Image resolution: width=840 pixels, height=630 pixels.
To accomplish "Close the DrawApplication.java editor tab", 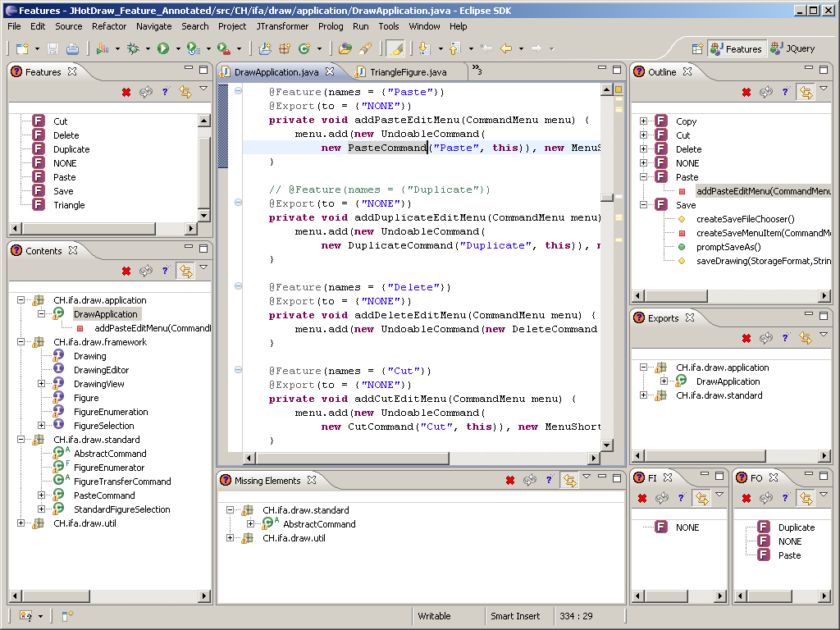I will tap(330, 71).
